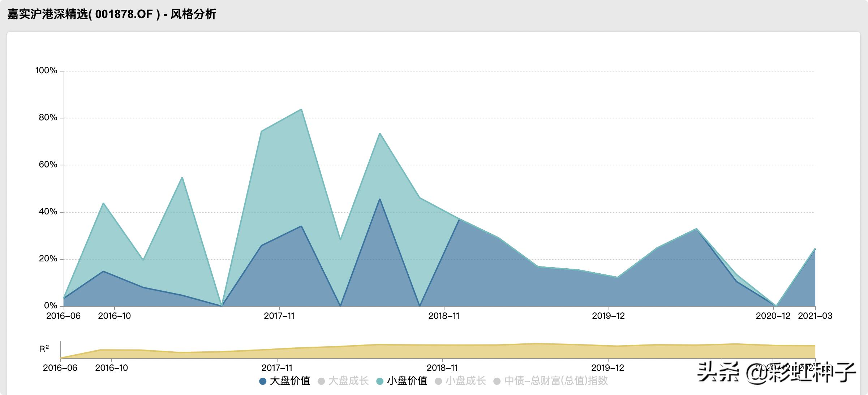Click the teal 小盘价值 legend dot
This screenshot has width=868, height=395.
point(380,381)
